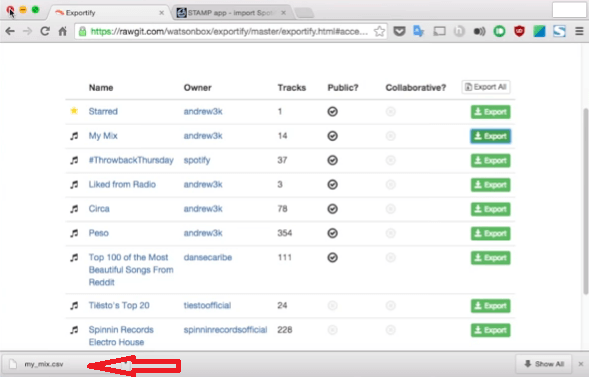Open the Pocket extension icon
Screen dimensions: 589x377
[x=399, y=31]
